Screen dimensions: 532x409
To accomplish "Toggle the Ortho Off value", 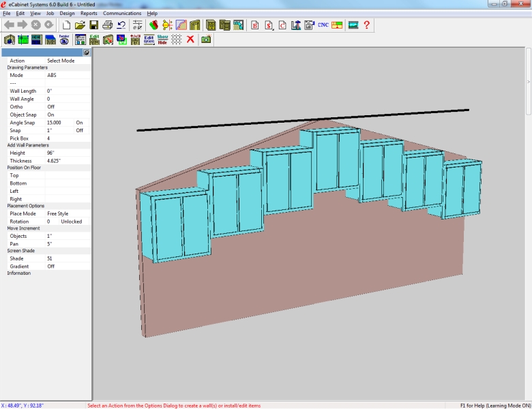I will pyautogui.click(x=51, y=107).
